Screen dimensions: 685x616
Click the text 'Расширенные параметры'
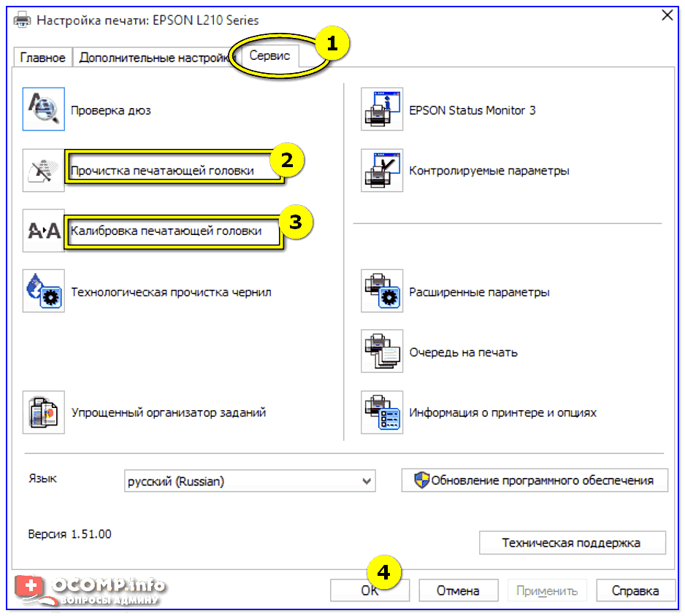[x=479, y=292]
